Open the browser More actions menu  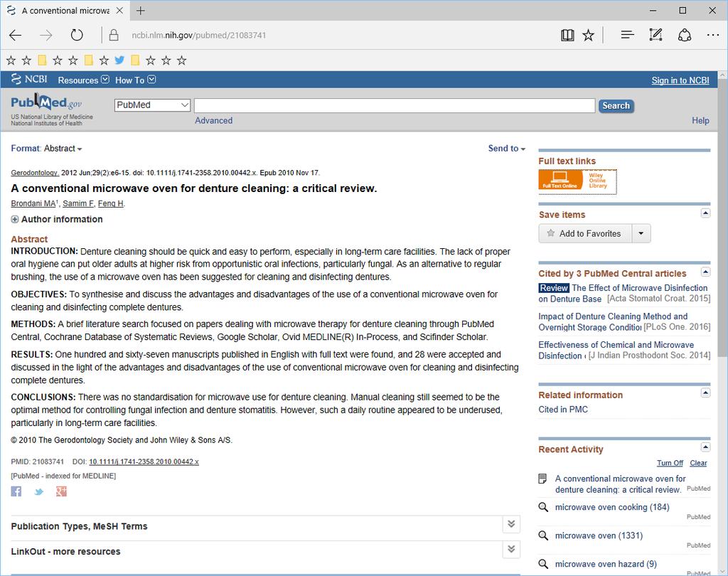pyautogui.click(x=712, y=36)
